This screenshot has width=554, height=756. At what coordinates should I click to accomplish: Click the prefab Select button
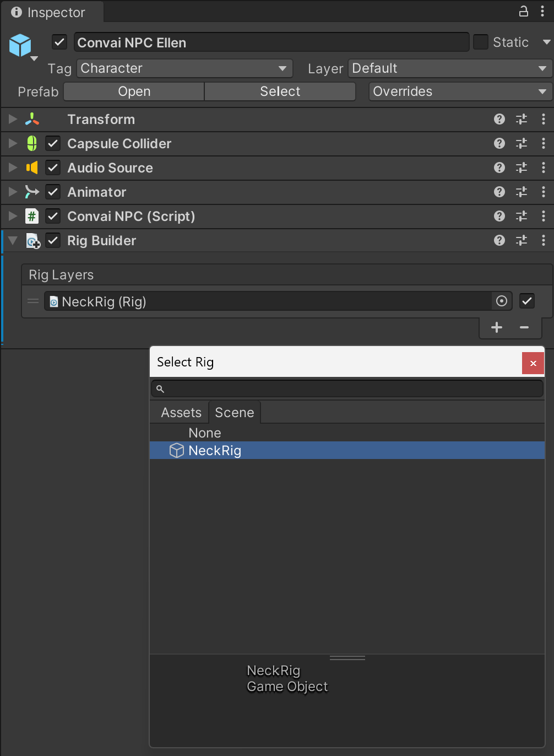[x=280, y=91]
